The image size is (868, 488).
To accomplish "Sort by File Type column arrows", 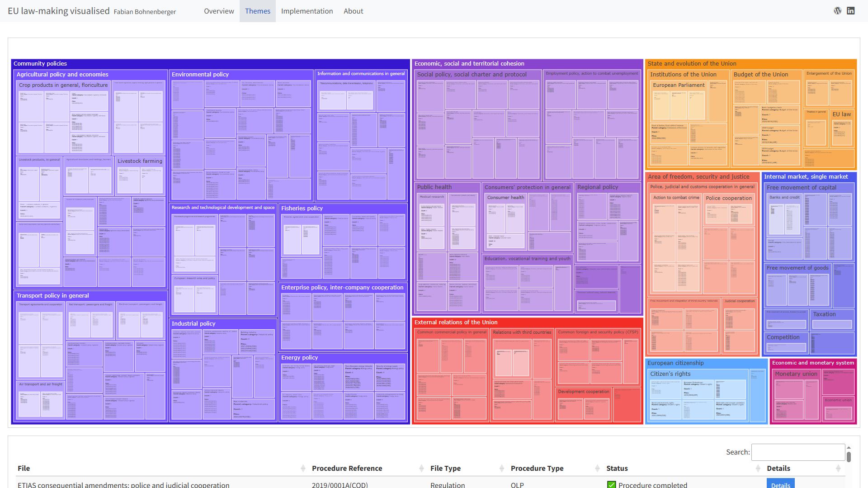I will coord(501,469).
